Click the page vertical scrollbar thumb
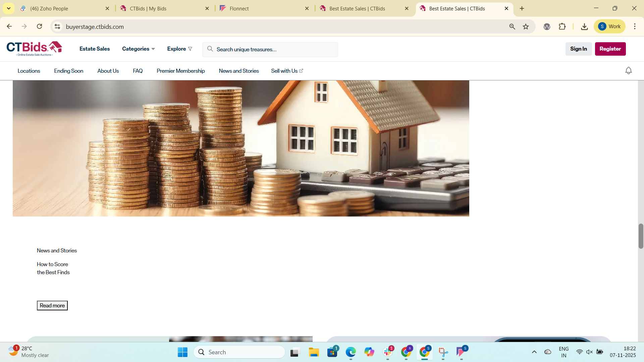 pos(641,236)
